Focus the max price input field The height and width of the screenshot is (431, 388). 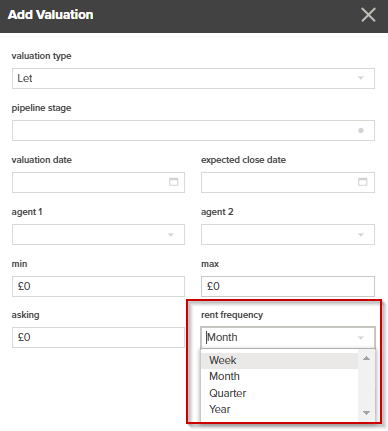(288, 286)
